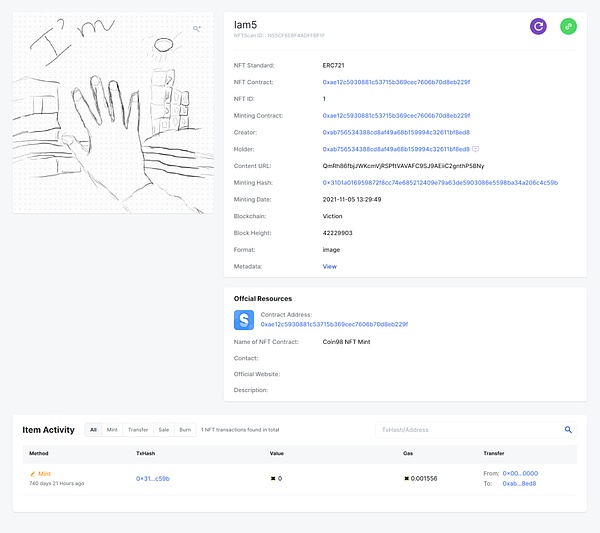Switch to the Transfer activity filter

pyautogui.click(x=138, y=429)
